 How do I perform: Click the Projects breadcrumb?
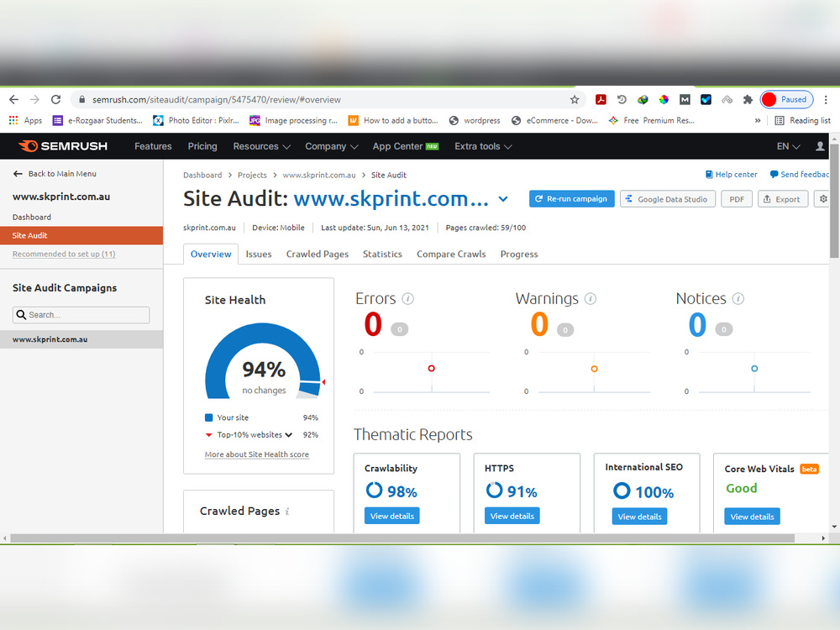(252, 176)
